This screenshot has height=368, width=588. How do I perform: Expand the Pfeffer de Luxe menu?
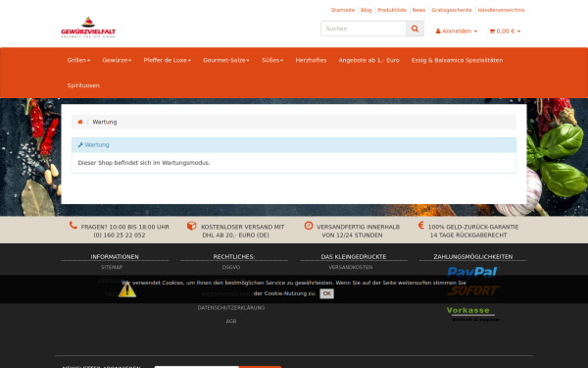click(167, 60)
